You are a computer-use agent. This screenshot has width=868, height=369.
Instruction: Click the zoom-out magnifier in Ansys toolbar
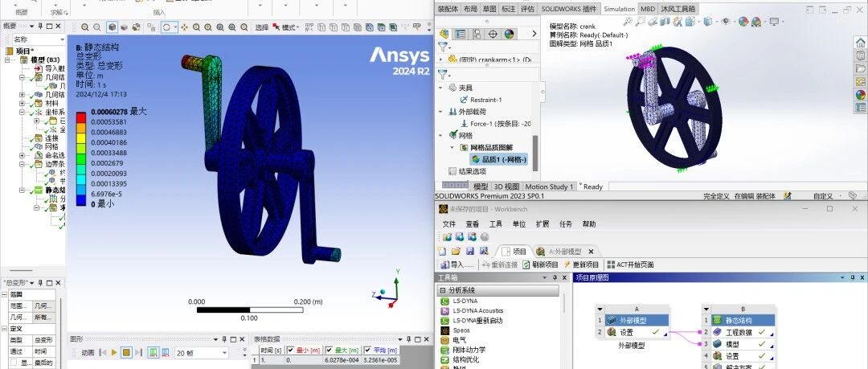pos(97,27)
